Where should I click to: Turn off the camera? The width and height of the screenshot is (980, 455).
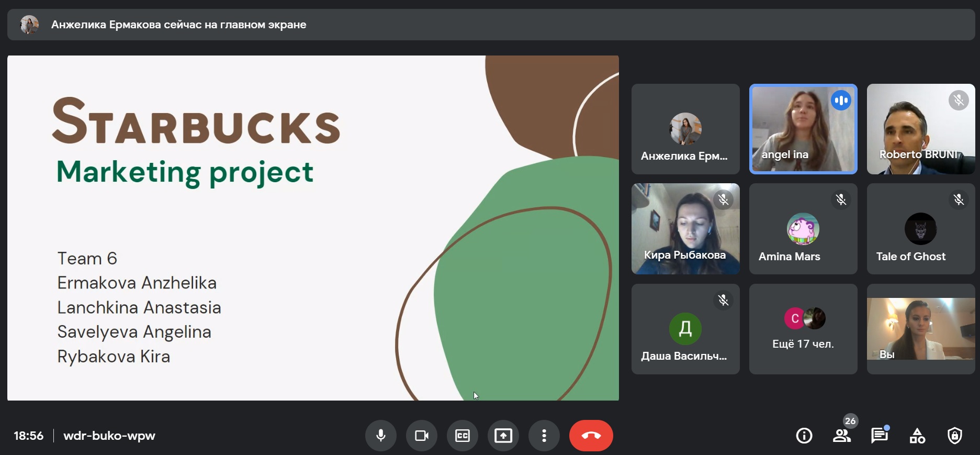[422, 436]
